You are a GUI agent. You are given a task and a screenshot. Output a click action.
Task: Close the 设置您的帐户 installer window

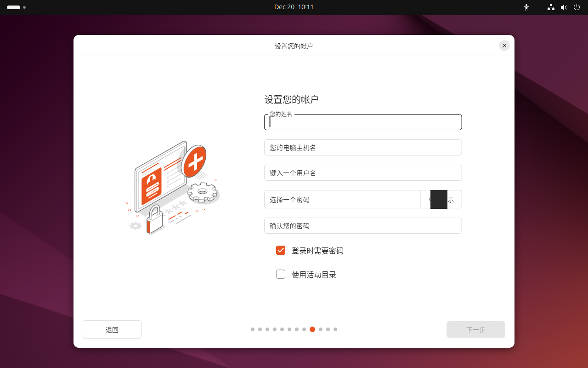point(504,46)
